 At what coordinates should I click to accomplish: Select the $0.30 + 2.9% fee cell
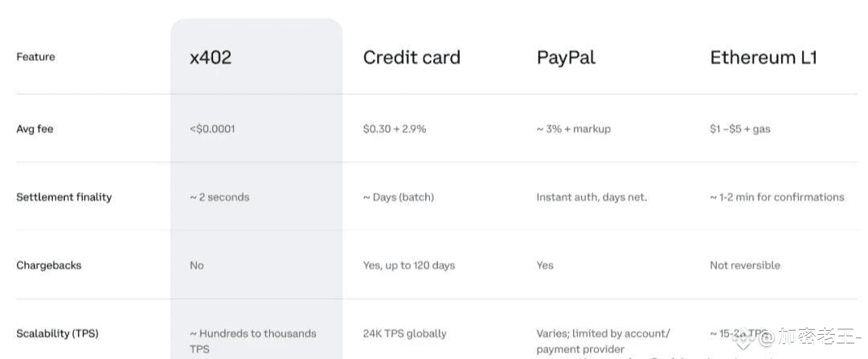[395, 129]
